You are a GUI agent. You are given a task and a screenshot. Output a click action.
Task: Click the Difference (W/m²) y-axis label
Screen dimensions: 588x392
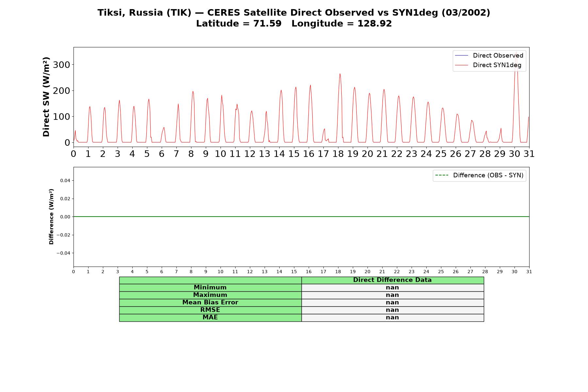click(x=51, y=217)
